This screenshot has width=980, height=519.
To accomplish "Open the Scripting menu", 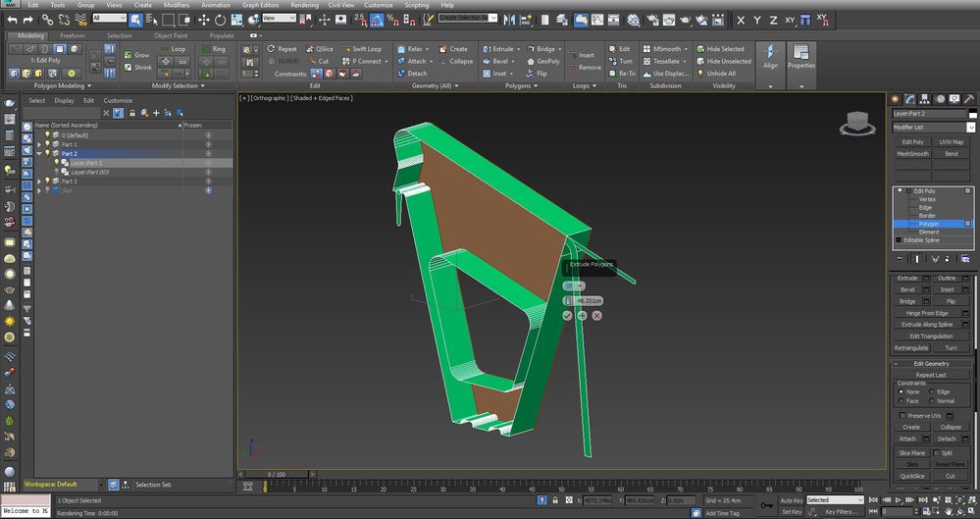I will 416,5.
